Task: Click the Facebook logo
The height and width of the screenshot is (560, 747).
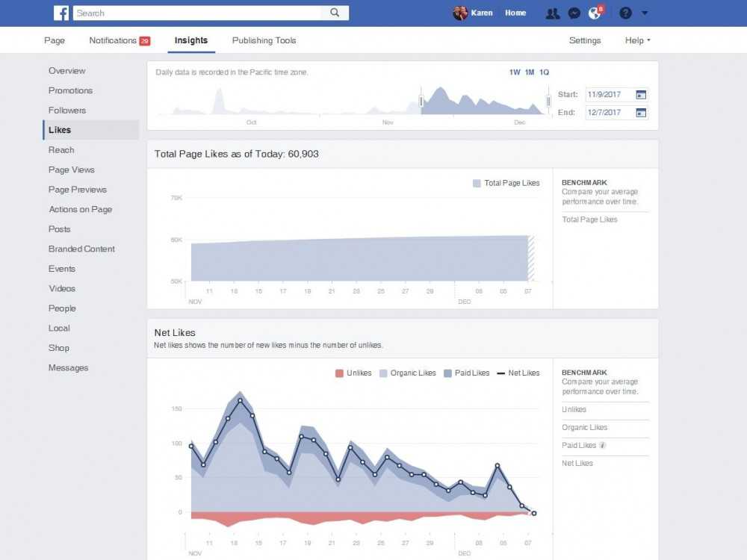Action: pos(61,13)
